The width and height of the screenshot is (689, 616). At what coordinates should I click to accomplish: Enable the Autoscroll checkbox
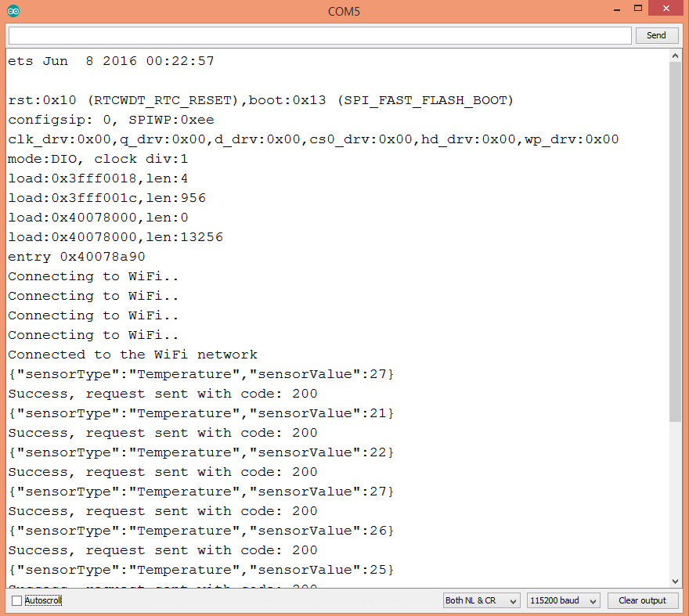tap(15, 600)
